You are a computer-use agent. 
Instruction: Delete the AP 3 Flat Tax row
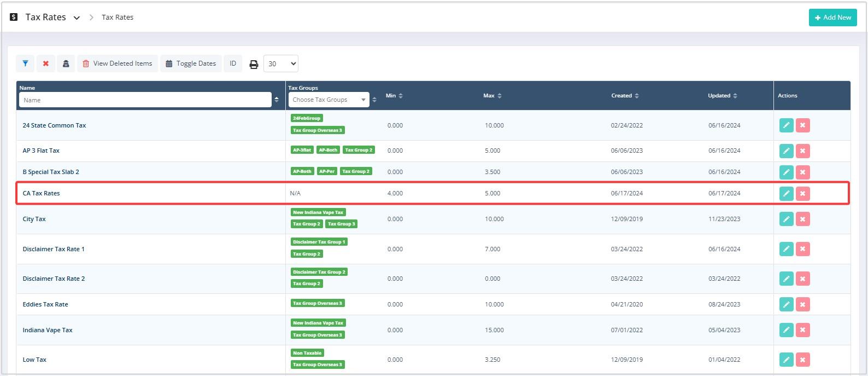[x=803, y=151]
